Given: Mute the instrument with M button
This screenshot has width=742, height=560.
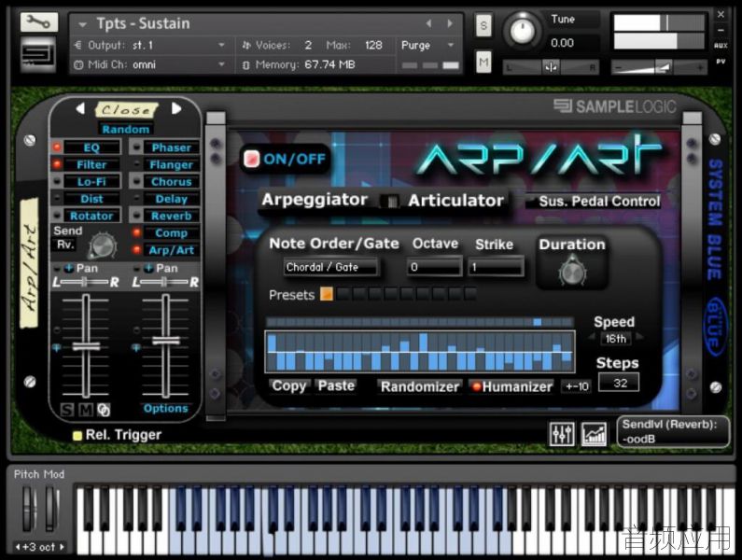Looking at the screenshot, I should pos(483,62).
